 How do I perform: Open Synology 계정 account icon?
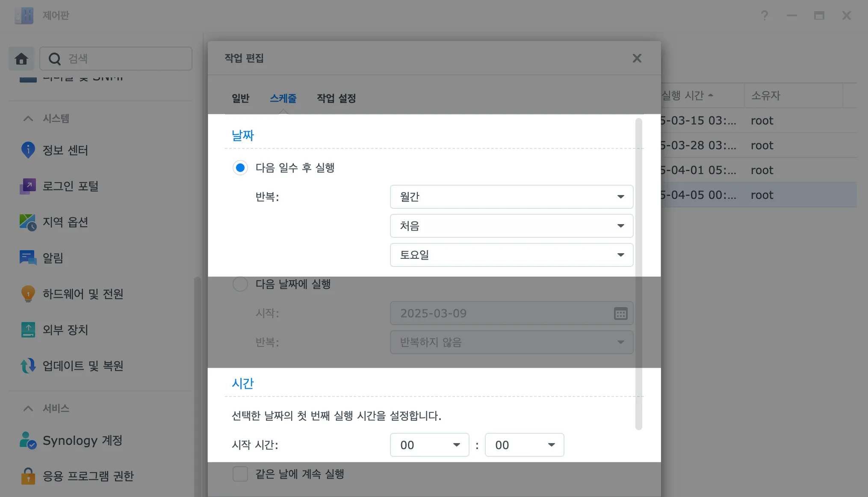pyautogui.click(x=28, y=440)
